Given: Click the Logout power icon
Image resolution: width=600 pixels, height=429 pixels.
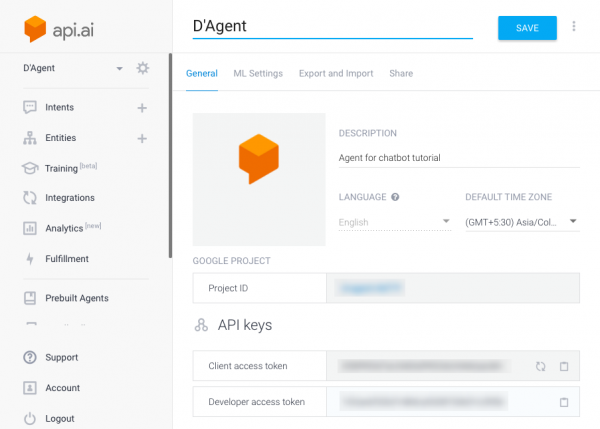Looking at the screenshot, I should (30, 418).
